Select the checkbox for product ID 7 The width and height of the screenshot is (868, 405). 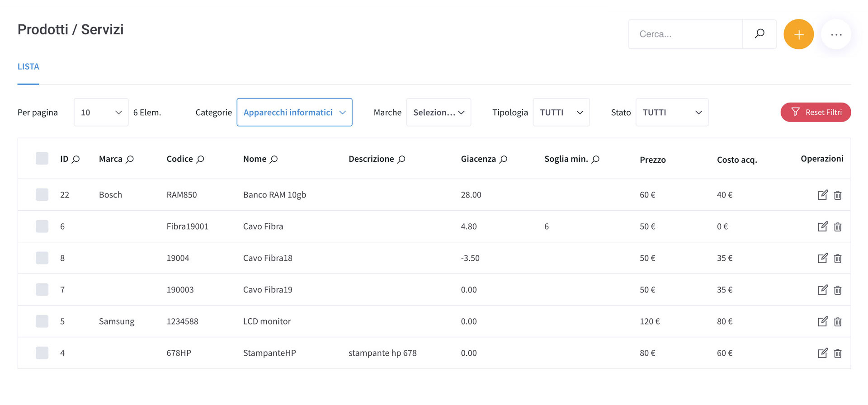pos(42,290)
